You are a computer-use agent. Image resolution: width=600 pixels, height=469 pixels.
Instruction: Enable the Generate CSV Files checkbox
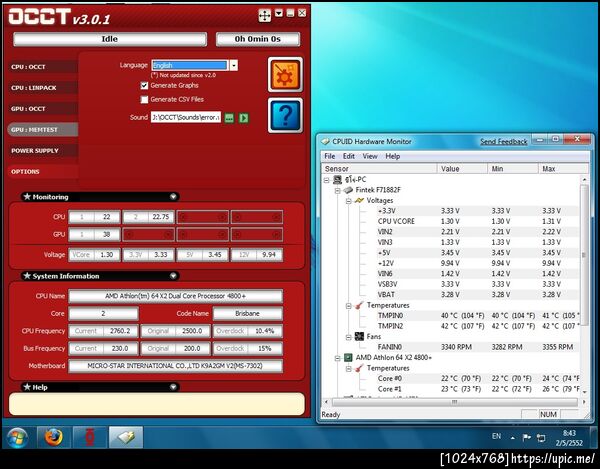click(x=144, y=99)
